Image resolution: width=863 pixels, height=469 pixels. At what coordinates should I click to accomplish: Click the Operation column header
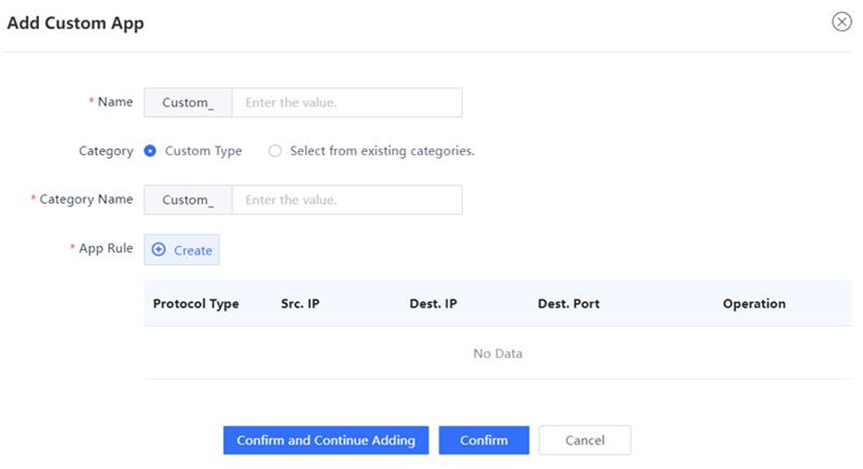pos(754,304)
